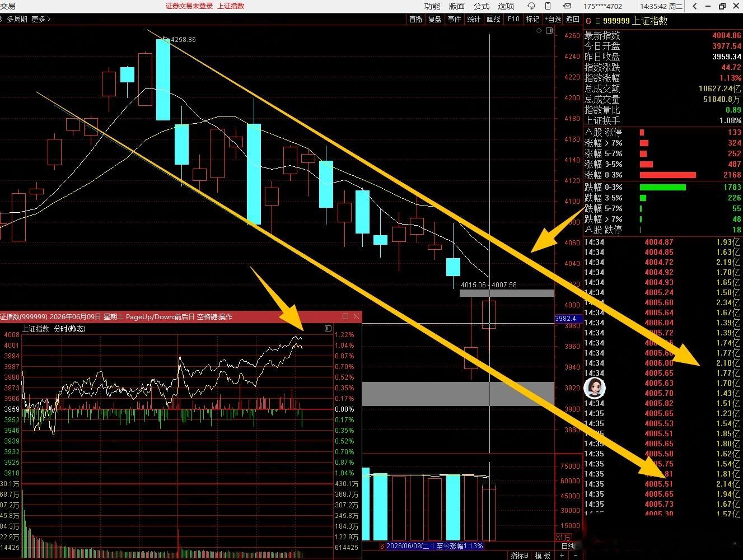Open F10 company info
743x560 pixels.
[x=513, y=19]
